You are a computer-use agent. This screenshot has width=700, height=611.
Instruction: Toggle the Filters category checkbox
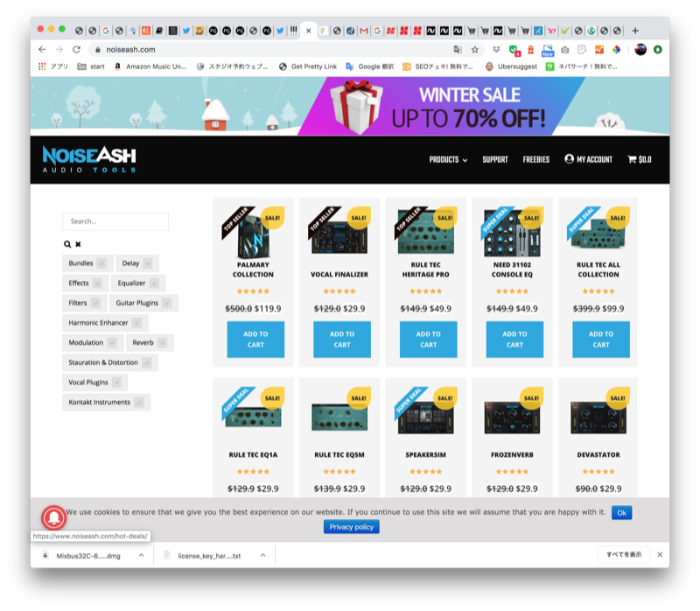[95, 303]
